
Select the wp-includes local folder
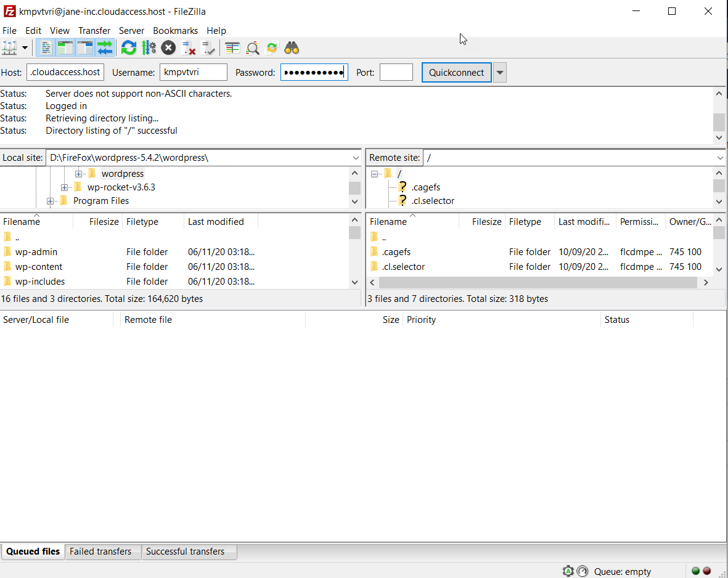40,282
